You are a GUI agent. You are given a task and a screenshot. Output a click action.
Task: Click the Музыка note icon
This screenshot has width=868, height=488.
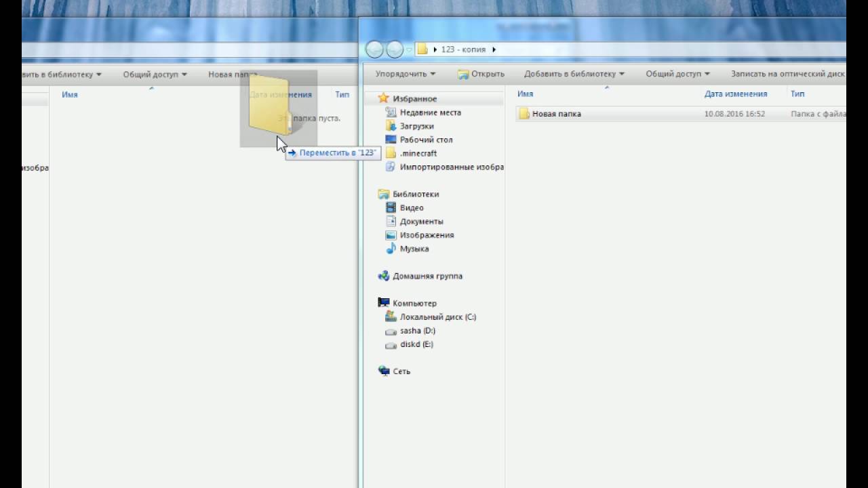tap(391, 249)
